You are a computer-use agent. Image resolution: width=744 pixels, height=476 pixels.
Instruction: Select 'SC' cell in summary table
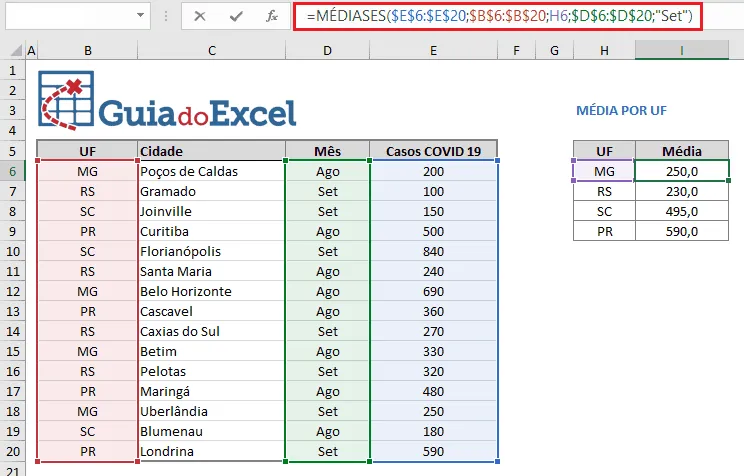point(604,211)
